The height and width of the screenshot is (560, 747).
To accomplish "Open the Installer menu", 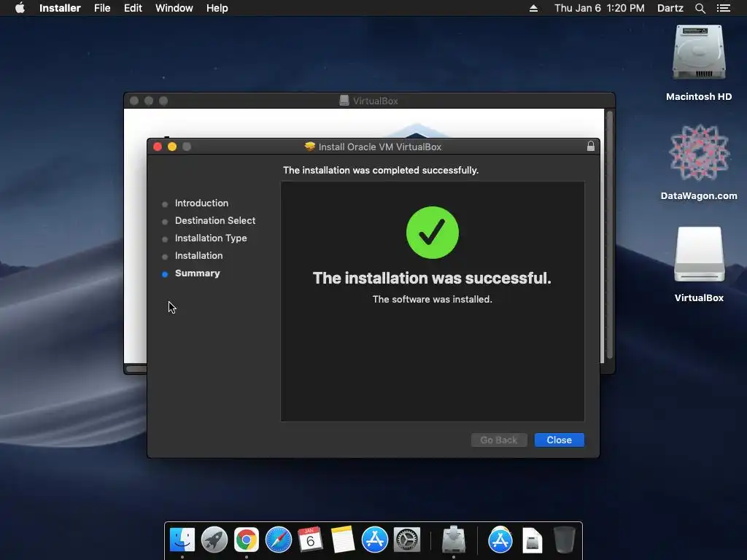I will coord(60,8).
